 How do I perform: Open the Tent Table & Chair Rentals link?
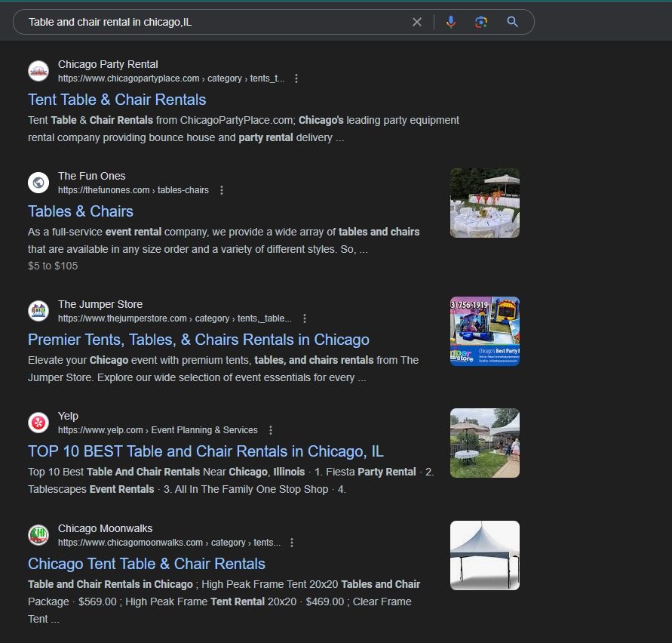coord(117,100)
